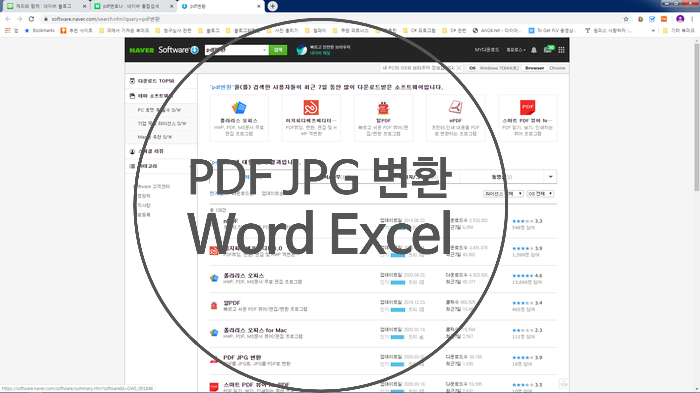700x393 pixels.
Task: Open the account dropdown next to MY다운로드
Action: pyautogui.click(x=516, y=50)
